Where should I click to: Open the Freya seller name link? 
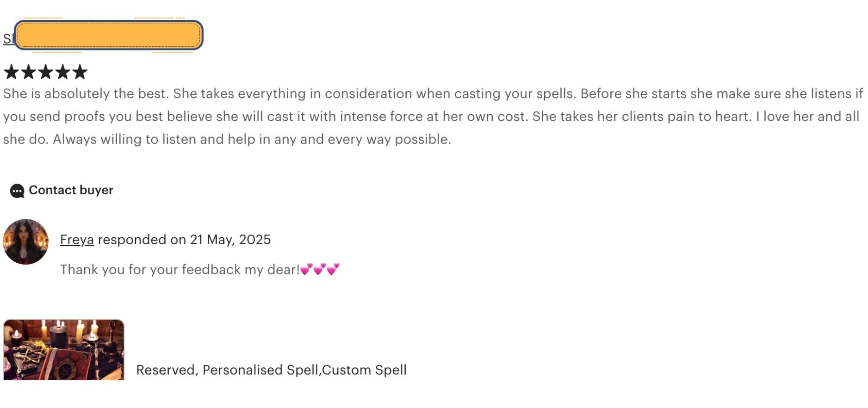[x=77, y=240]
